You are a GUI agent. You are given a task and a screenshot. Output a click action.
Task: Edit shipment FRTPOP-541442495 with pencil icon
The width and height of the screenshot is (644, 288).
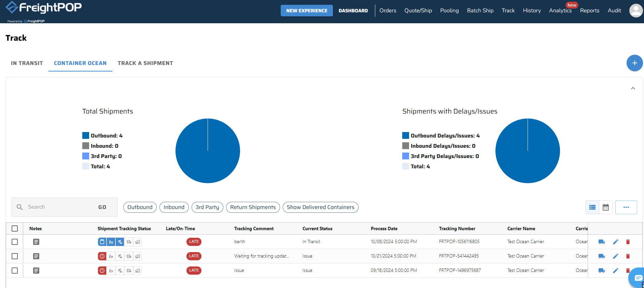(x=616, y=256)
